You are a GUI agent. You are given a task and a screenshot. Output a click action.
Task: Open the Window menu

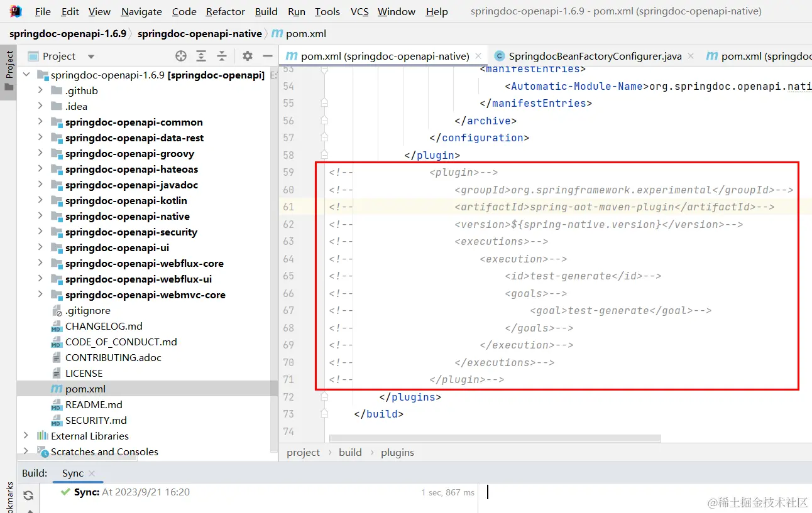pyautogui.click(x=397, y=11)
